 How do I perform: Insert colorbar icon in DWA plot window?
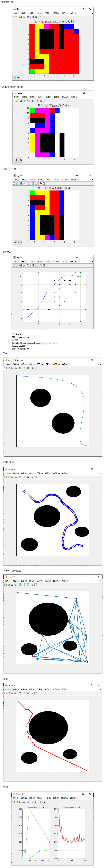33,265
